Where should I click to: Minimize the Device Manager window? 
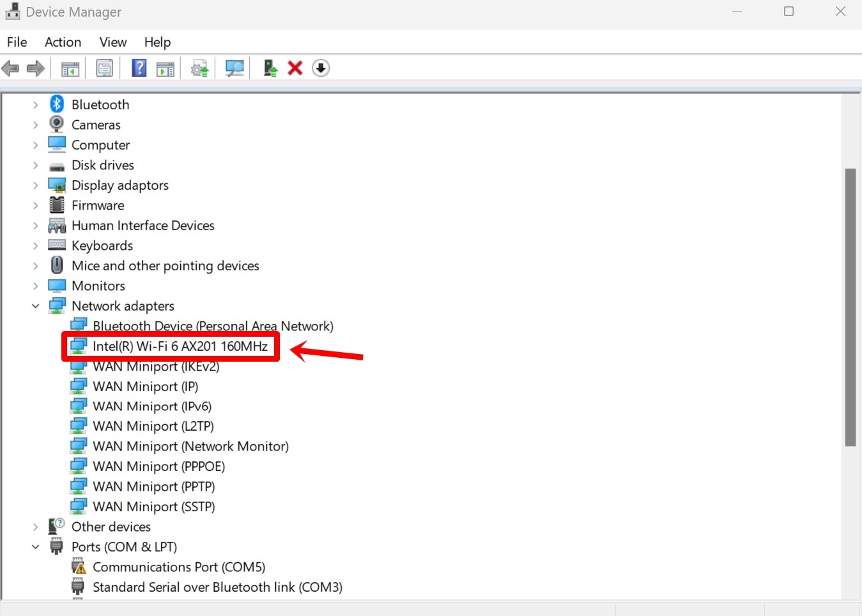[737, 12]
